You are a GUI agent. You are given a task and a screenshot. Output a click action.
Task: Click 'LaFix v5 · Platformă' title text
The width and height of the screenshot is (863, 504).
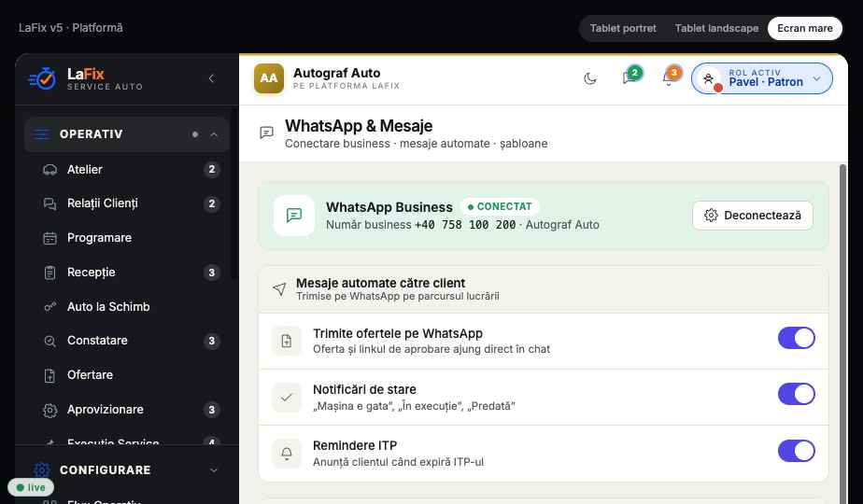(x=70, y=27)
